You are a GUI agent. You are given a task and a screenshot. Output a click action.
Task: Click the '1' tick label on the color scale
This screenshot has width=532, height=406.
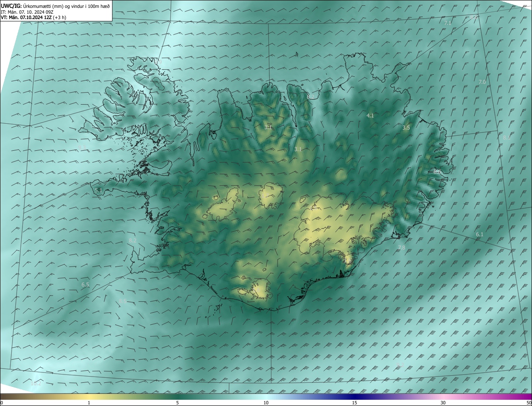pos(89,403)
